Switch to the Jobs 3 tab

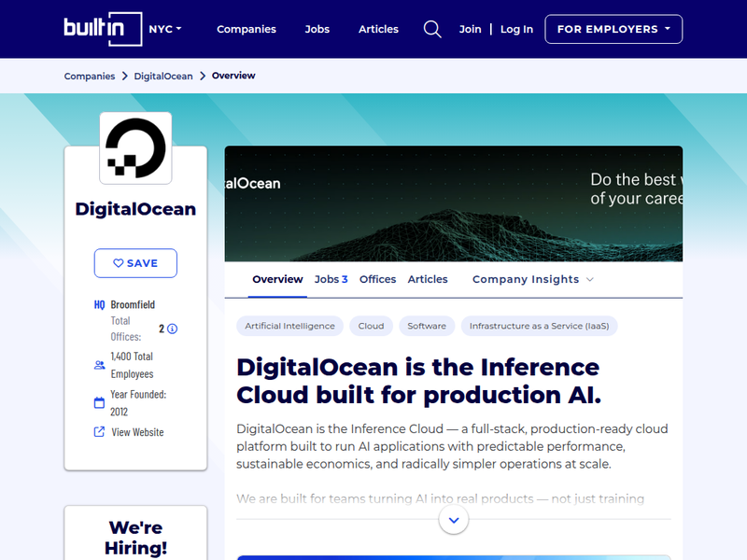(x=331, y=279)
